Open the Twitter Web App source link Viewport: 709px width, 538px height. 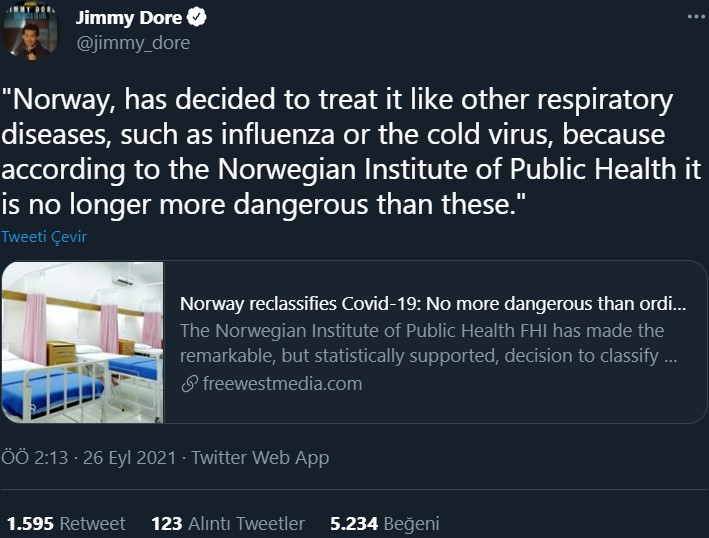point(260,458)
